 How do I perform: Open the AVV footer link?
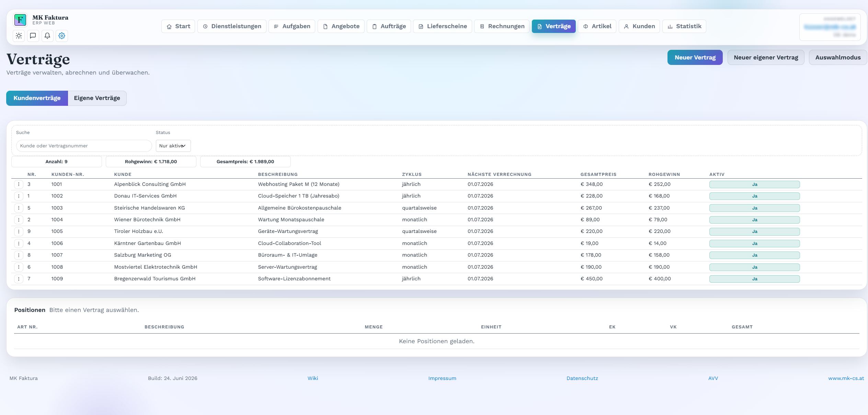713,378
